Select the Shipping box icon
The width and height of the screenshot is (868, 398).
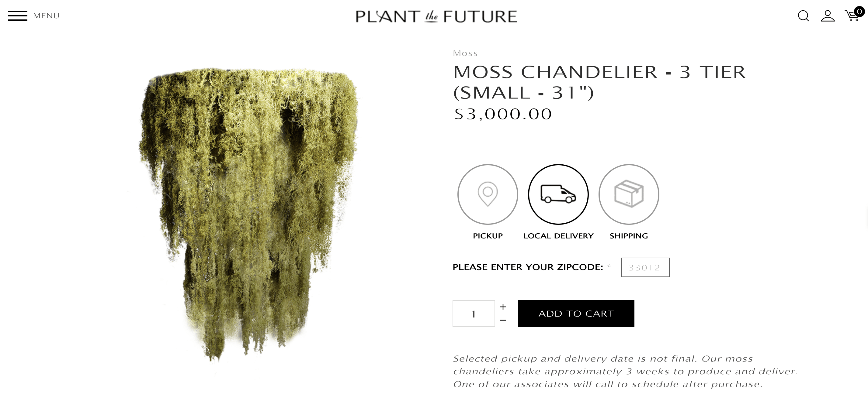pos(629,194)
